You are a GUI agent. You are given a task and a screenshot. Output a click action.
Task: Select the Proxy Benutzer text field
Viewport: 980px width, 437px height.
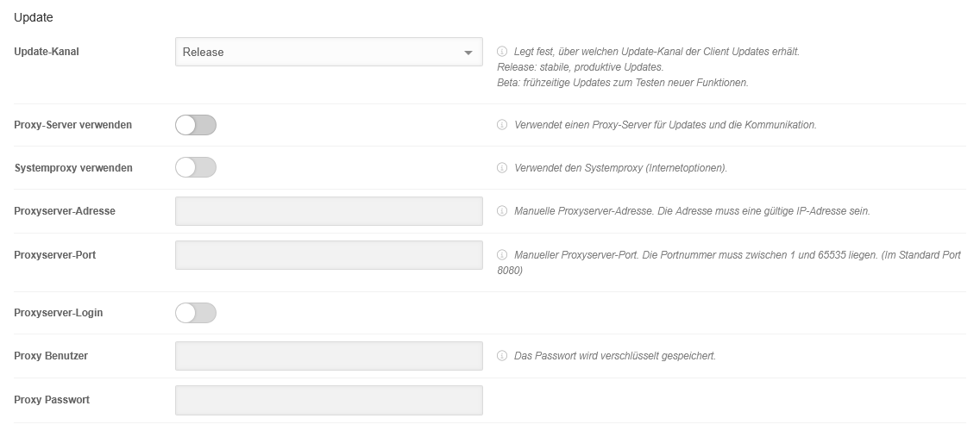(x=329, y=356)
